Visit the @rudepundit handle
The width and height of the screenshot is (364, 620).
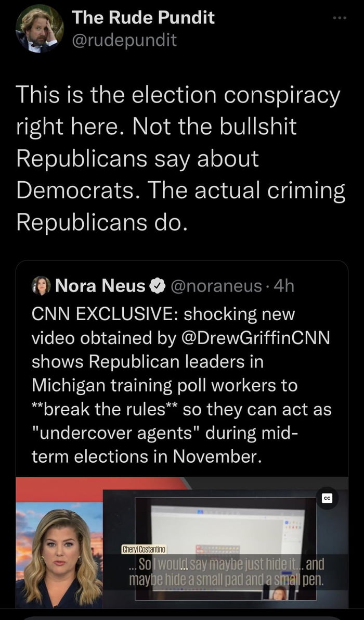pos(124,40)
